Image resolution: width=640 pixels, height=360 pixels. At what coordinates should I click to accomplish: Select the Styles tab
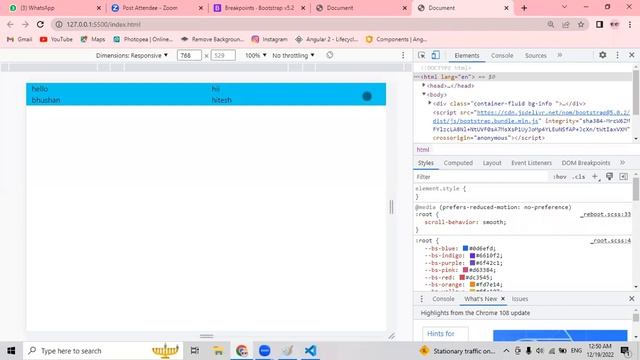(426, 163)
